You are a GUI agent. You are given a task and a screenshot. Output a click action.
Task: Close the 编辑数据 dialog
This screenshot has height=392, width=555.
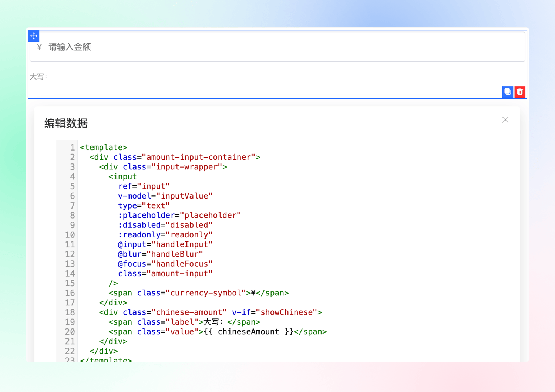click(x=505, y=120)
